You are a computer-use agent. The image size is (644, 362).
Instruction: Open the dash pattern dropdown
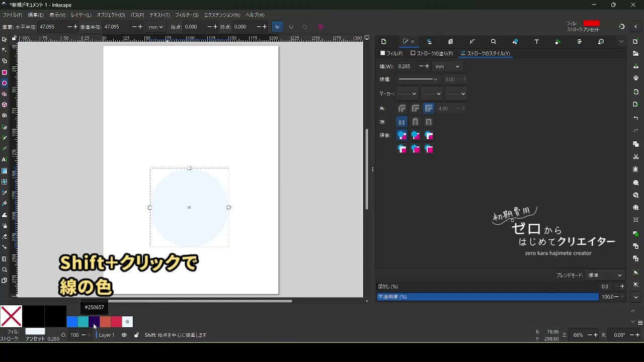[x=418, y=79]
